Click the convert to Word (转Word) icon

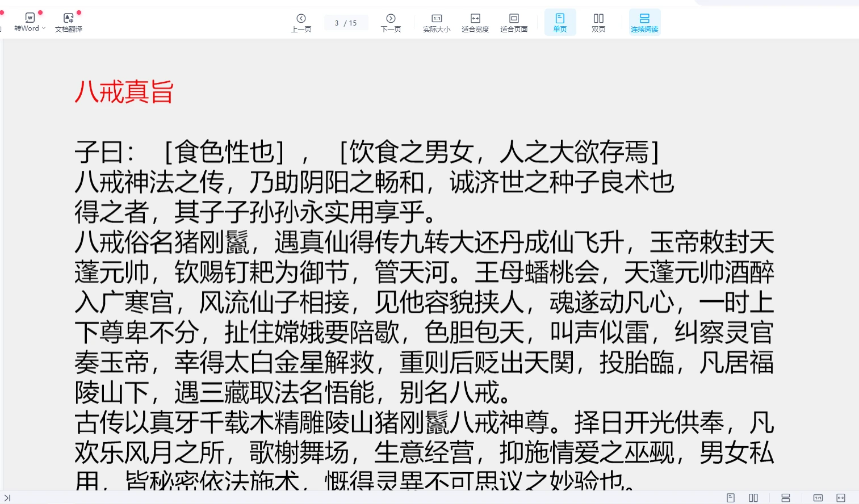pos(30,18)
